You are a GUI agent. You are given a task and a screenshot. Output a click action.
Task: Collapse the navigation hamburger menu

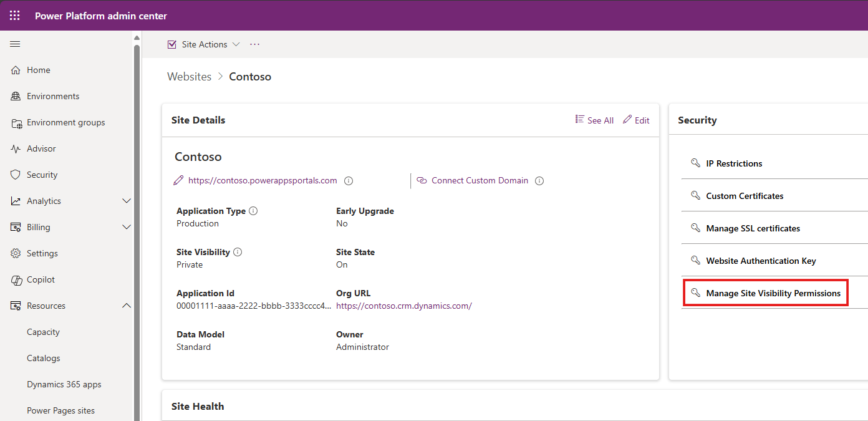(x=15, y=44)
